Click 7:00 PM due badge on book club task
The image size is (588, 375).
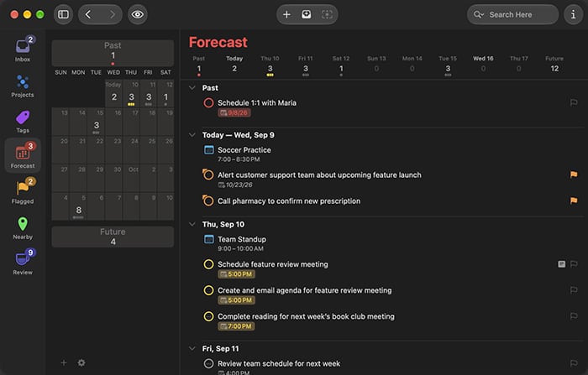pyautogui.click(x=236, y=326)
